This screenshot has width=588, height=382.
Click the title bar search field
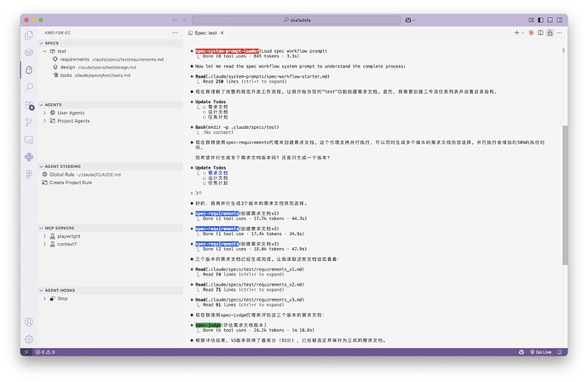click(x=297, y=20)
